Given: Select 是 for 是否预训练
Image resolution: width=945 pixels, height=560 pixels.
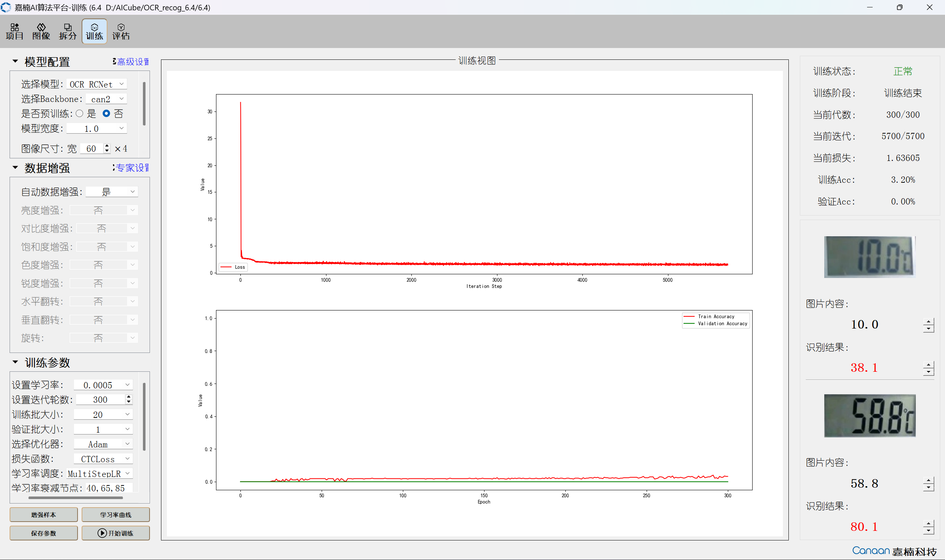Looking at the screenshot, I should tap(79, 113).
